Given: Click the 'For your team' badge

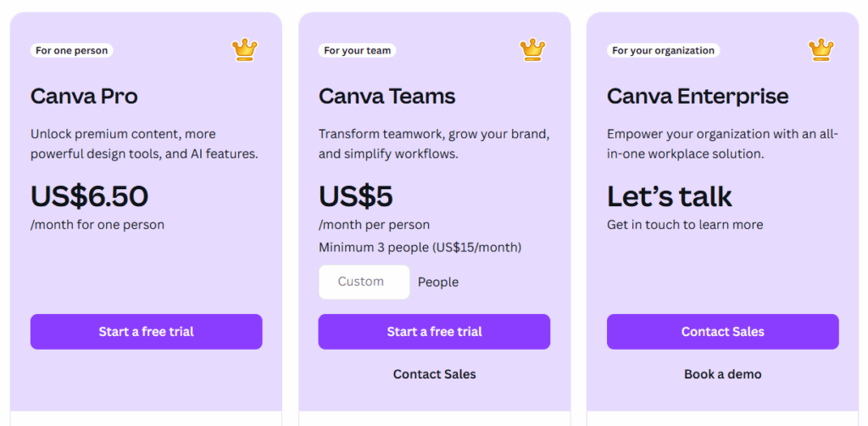Looking at the screenshot, I should tap(357, 51).
